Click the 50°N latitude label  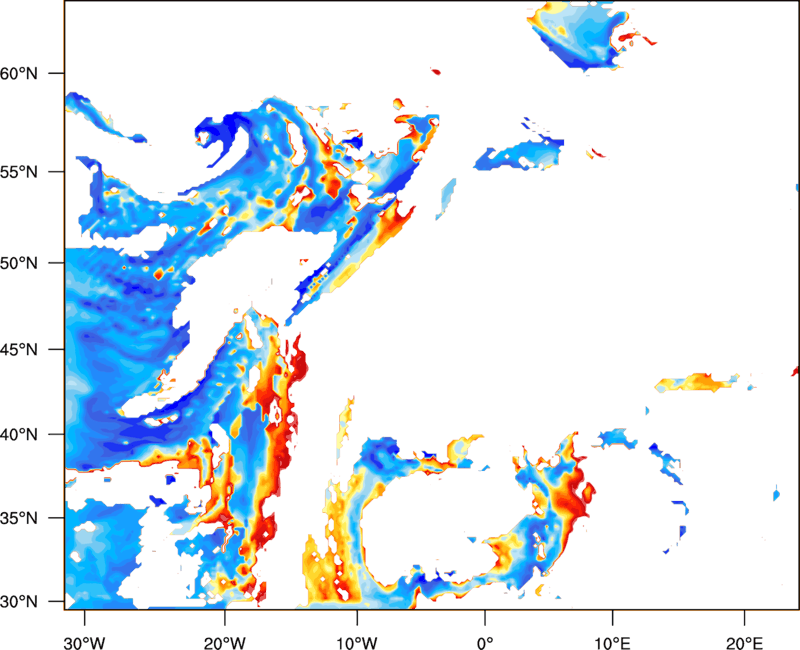pos(19,263)
